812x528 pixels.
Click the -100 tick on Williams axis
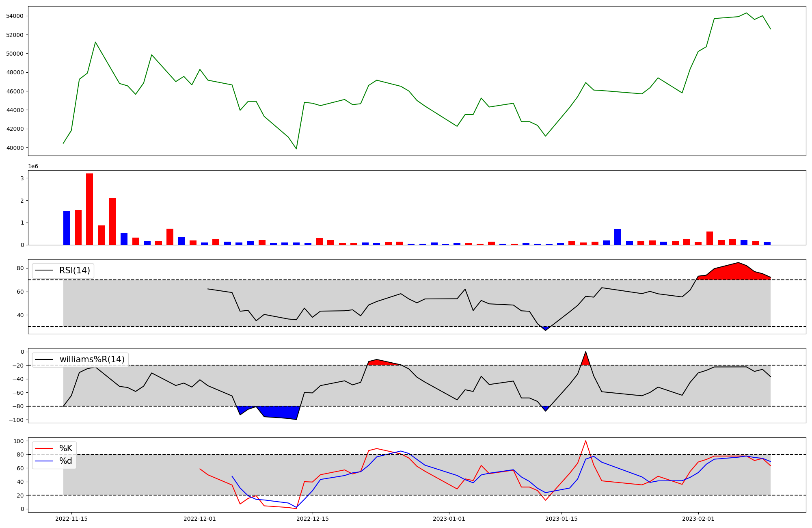pos(17,420)
